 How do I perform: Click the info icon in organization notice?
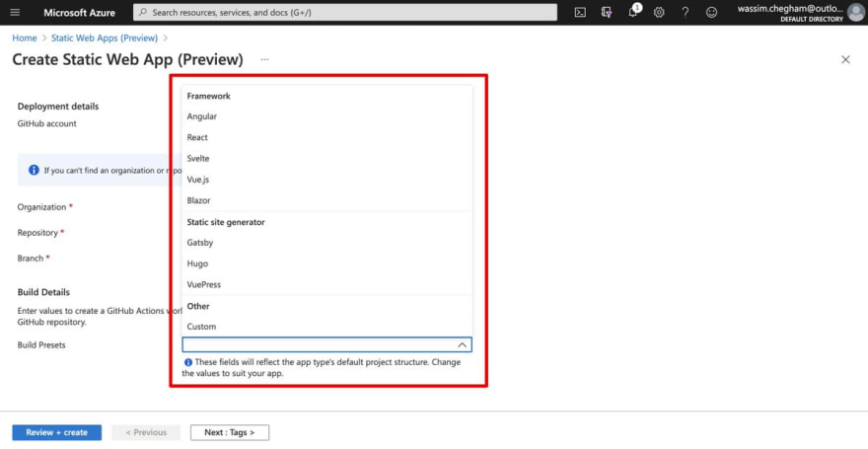point(34,170)
